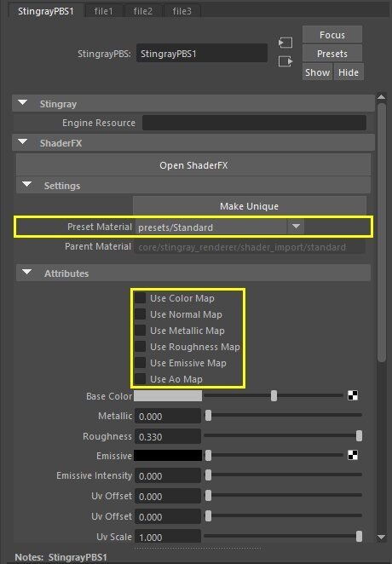Switch to the file3 tab
This screenshot has width=392, height=564.
[x=182, y=12]
